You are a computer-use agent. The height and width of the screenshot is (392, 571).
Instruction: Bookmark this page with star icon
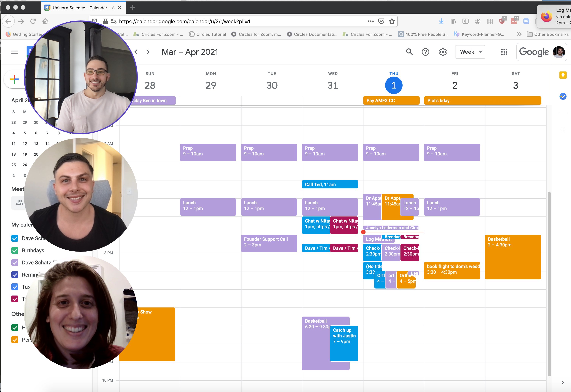(392, 21)
